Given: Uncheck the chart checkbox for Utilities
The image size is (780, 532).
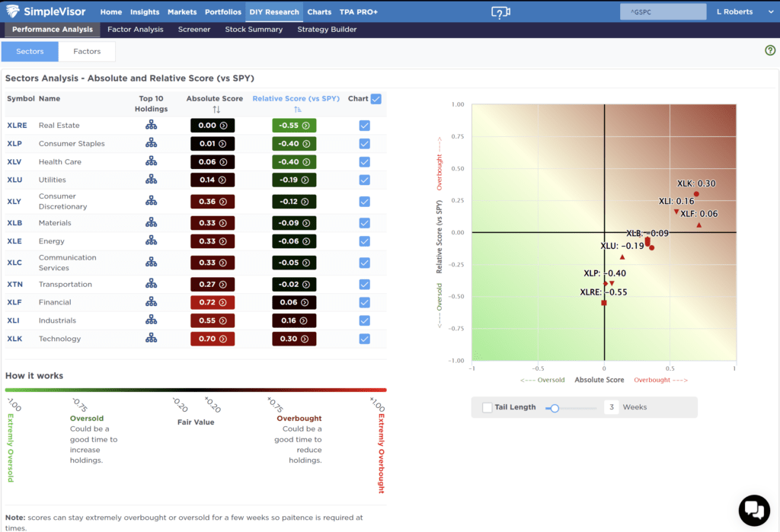Looking at the screenshot, I should click(364, 180).
